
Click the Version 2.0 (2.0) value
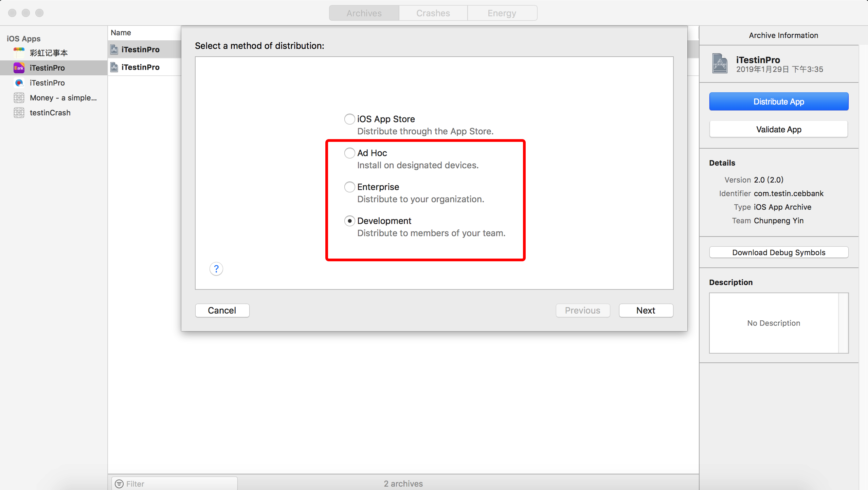pos(769,180)
